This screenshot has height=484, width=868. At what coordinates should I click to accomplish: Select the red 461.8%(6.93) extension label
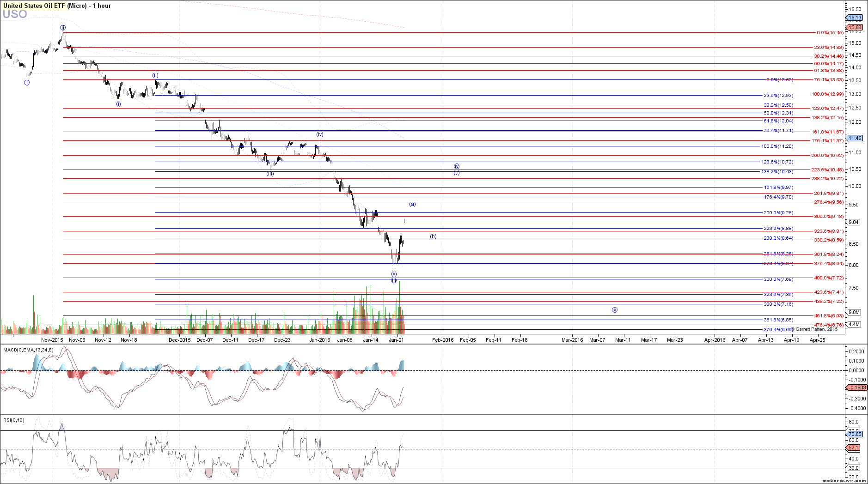[x=829, y=316]
